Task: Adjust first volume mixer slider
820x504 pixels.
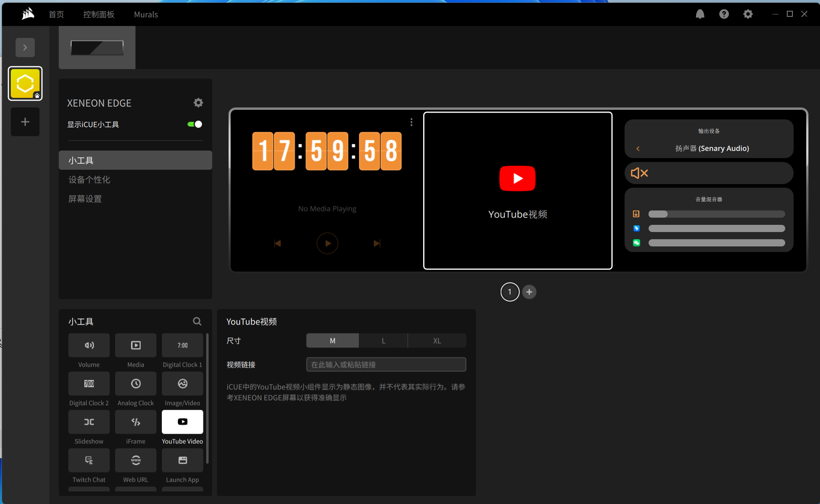Action: tap(716, 214)
